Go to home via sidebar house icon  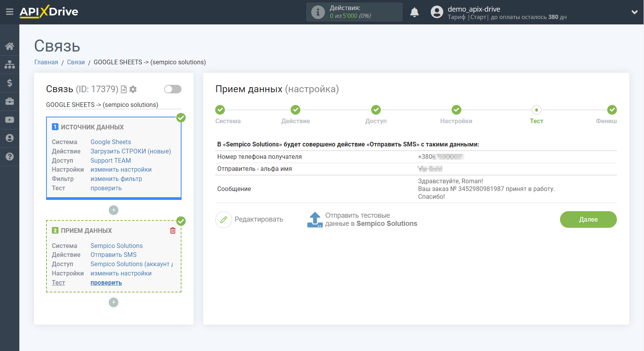point(10,46)
